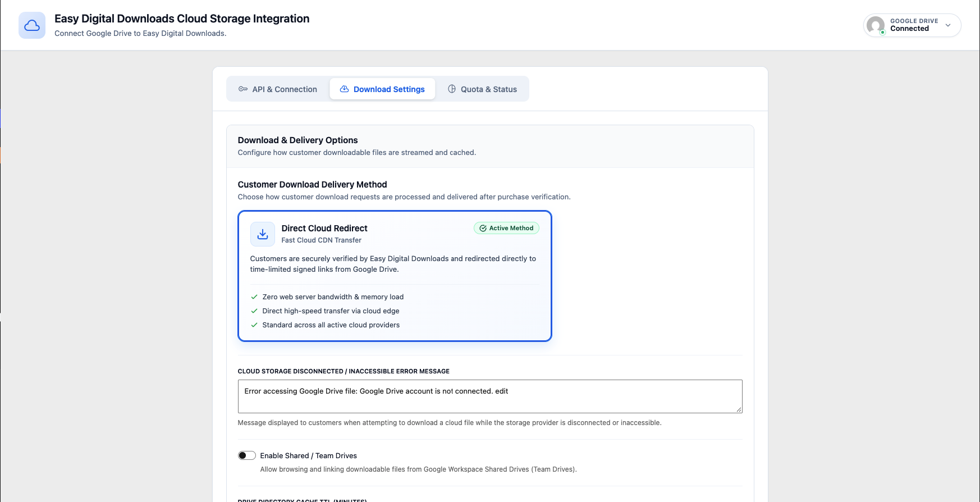The image size is (980, 502).
Task: Open the Google Drive Connected account menu
Action: click(912, 25)
